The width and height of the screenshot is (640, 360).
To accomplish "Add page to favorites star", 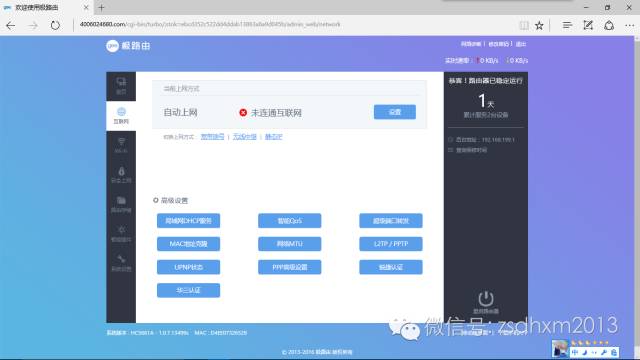I will pos(539,25).
